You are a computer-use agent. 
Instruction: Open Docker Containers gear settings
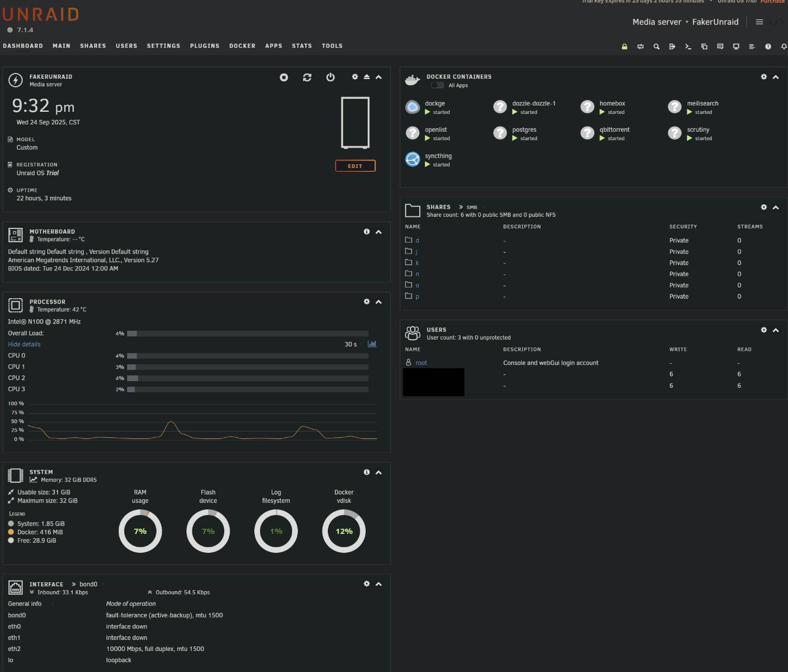(x=764, y=77)
